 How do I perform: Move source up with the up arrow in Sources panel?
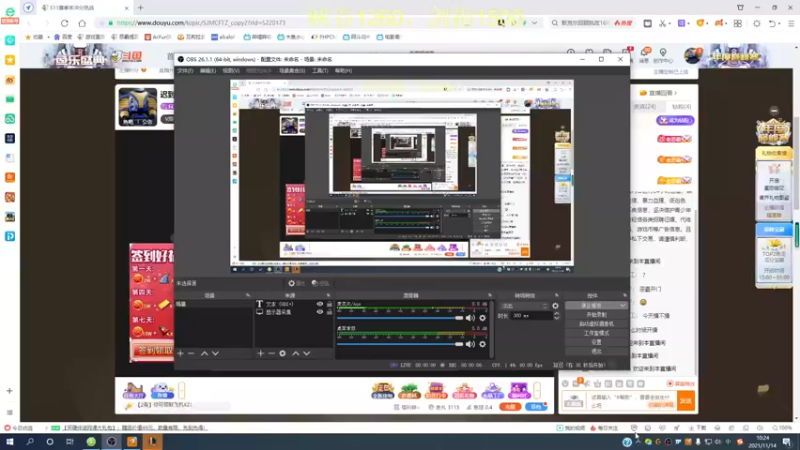coord(295,353)
